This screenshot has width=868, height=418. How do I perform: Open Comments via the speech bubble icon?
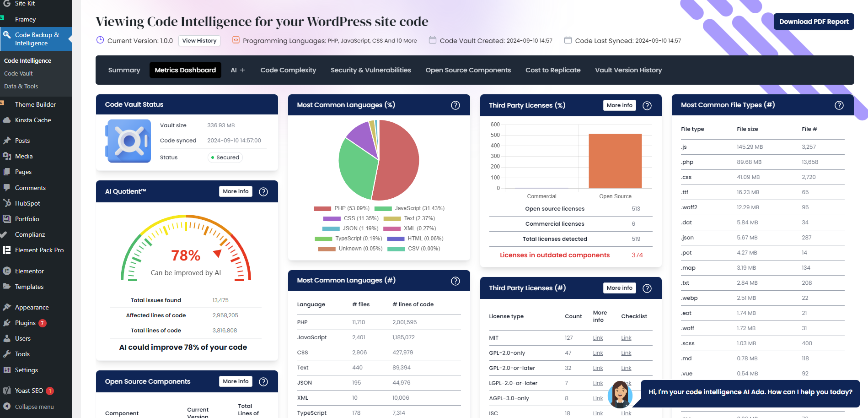point(6,188)
